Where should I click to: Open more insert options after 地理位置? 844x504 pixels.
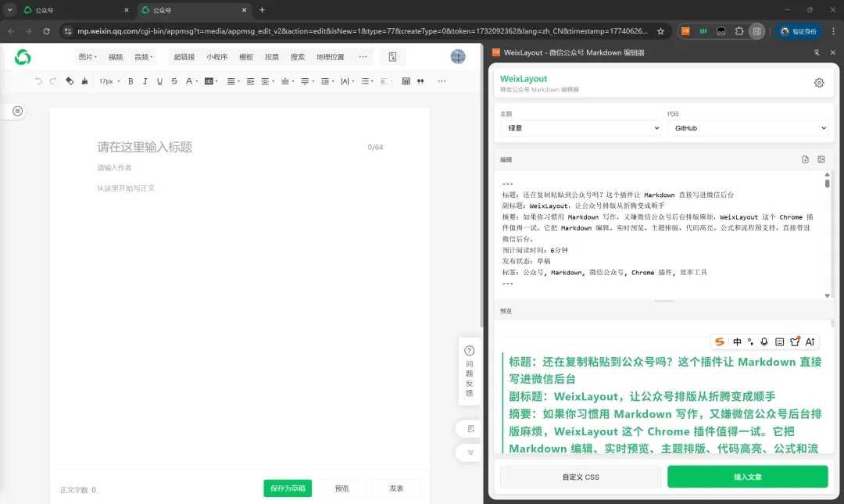[x=363, y=56]
